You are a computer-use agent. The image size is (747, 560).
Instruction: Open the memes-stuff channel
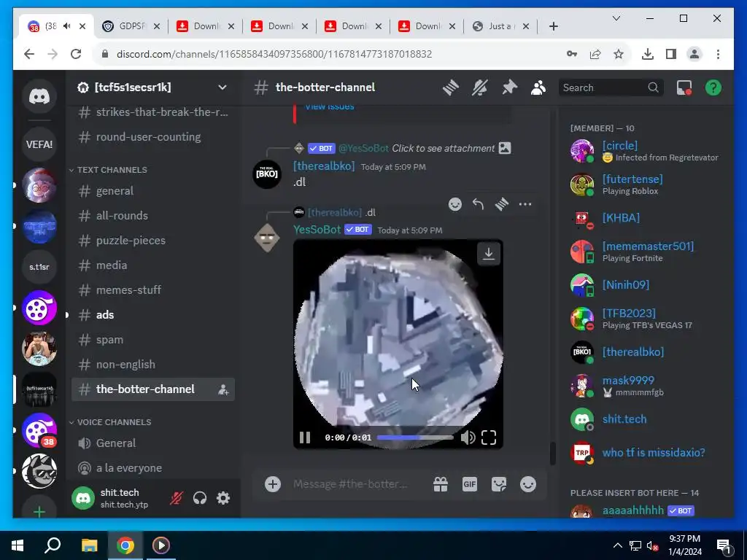coord(152,290)
